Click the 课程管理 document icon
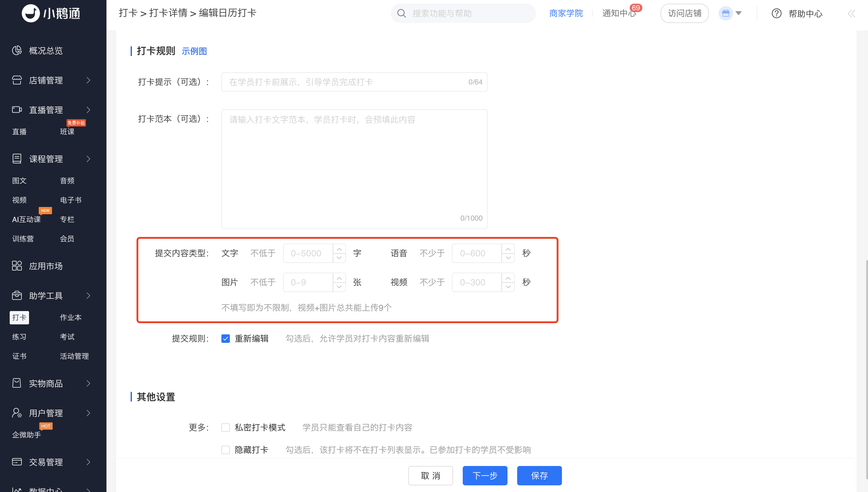The image size is (868, 492). (x=17, y=159)
